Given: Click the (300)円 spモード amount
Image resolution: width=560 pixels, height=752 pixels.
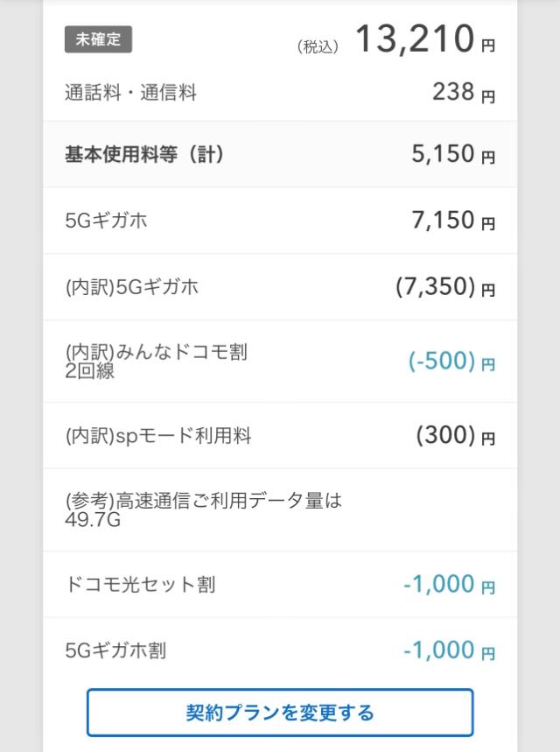Looking at the screenshot, I should pos(456,435).
